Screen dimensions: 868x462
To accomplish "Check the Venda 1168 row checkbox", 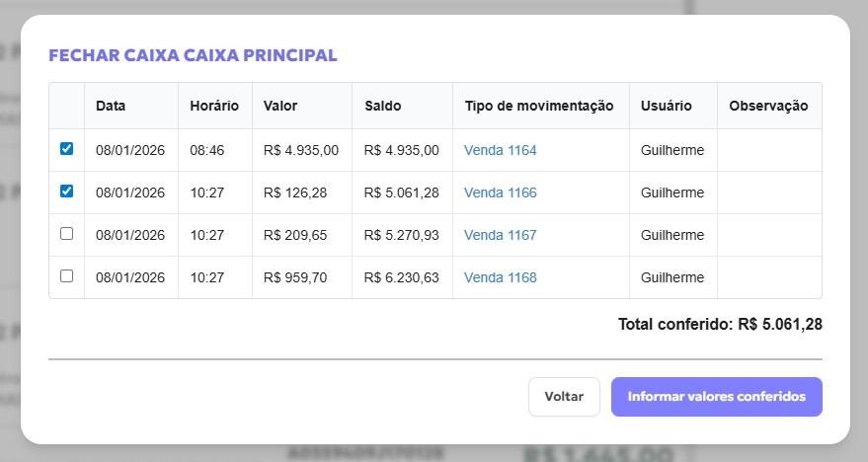I will point(66,276).
